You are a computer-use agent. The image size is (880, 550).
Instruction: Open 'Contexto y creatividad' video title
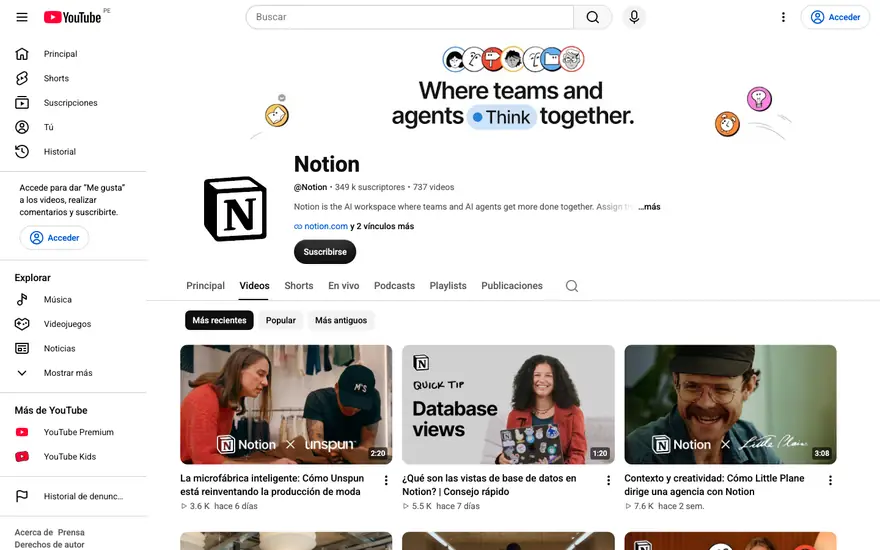[714, 485]
